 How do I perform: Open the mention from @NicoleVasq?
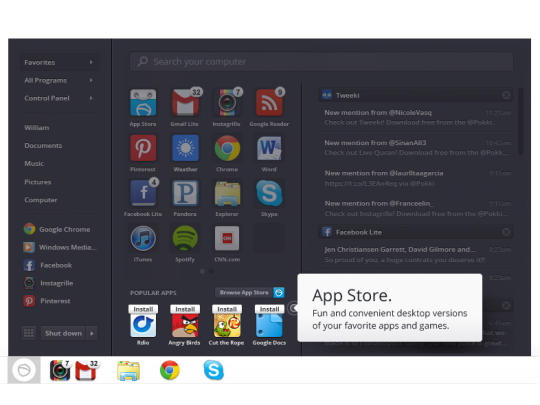click(x=416, y=117)
